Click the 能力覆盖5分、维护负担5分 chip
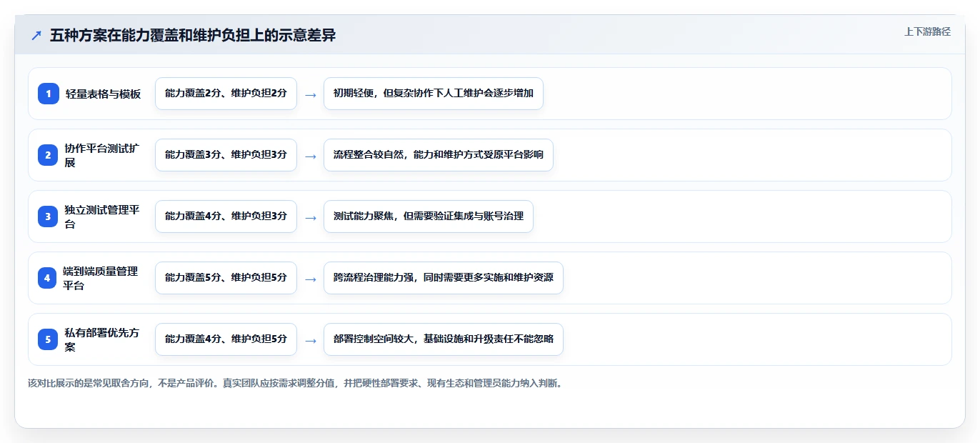 coord(226,278)
